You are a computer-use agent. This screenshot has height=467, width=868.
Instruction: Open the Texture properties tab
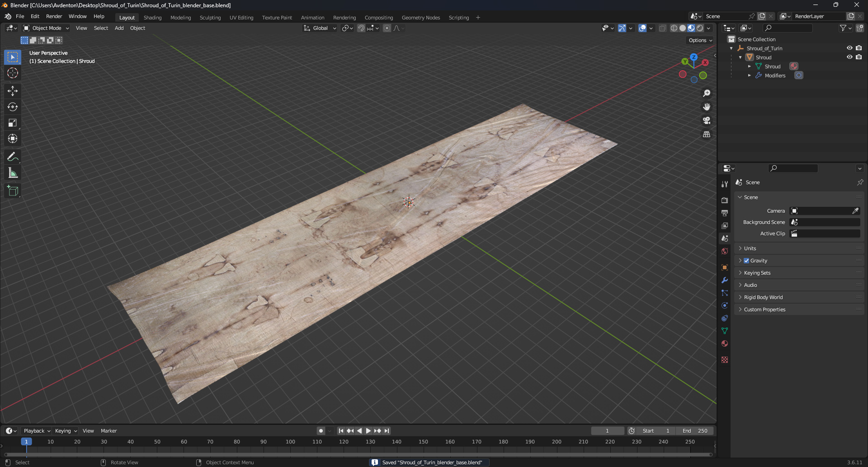725,360
